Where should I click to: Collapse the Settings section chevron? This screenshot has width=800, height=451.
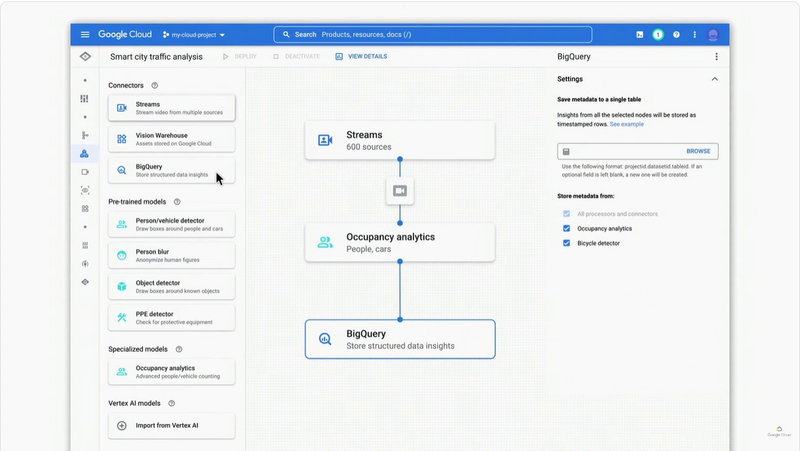pos(714,79)
